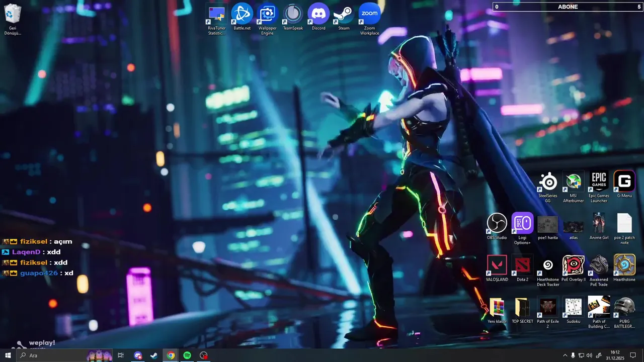
Task: Click chat message "LaqenD : xdd"
Action: [31, 252]
